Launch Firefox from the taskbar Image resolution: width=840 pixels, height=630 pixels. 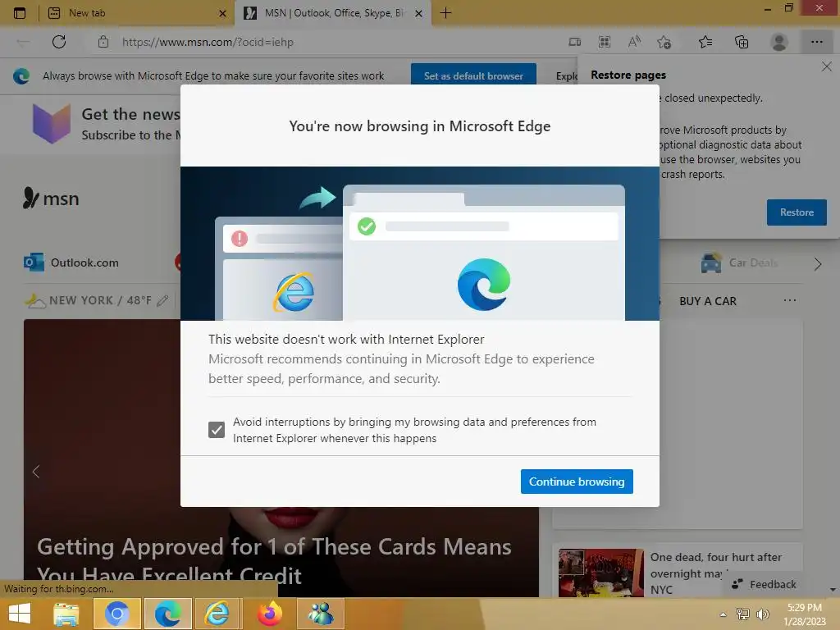click(x=270, y=614)
